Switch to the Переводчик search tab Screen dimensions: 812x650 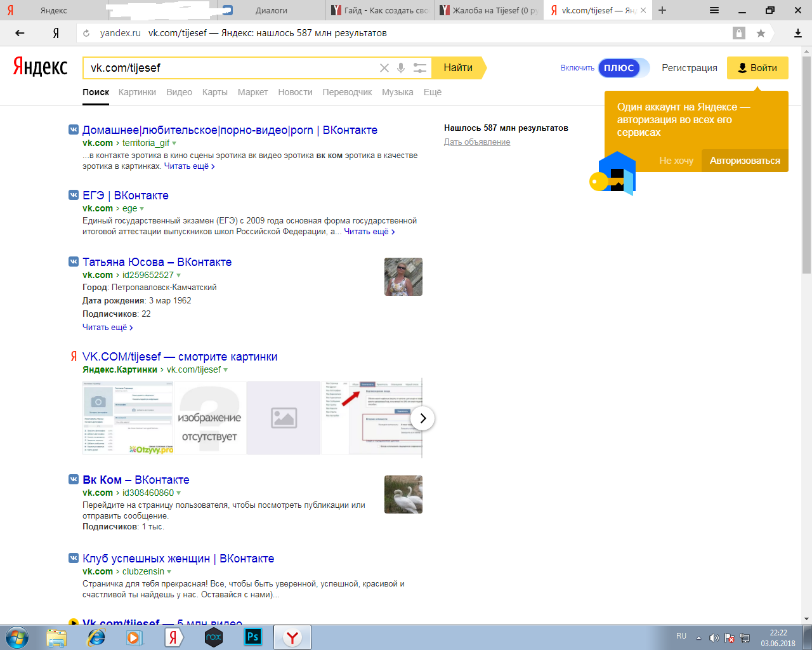click(347, 92)
